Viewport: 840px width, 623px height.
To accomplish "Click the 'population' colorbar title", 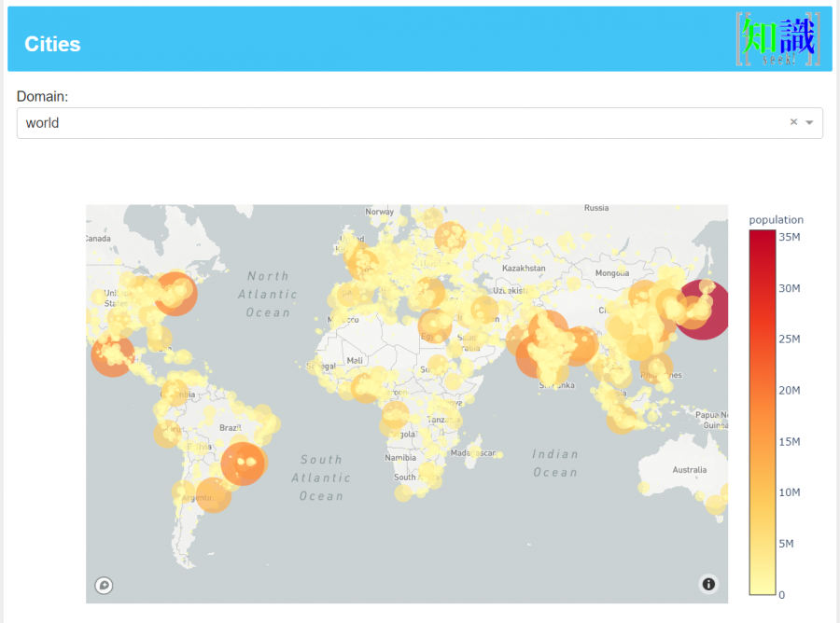I will pyautogui.click(x=776, y=220).
